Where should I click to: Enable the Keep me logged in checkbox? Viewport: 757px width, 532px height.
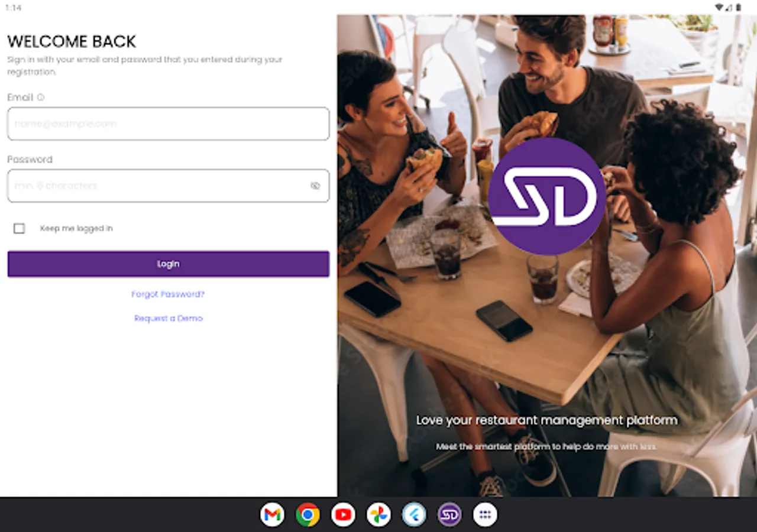20,228
